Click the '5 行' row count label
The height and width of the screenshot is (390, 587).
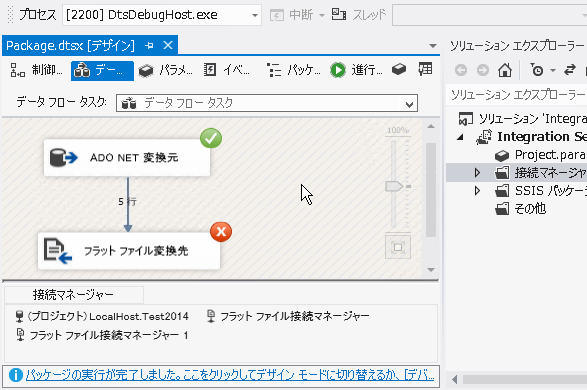tap(127, 202)
